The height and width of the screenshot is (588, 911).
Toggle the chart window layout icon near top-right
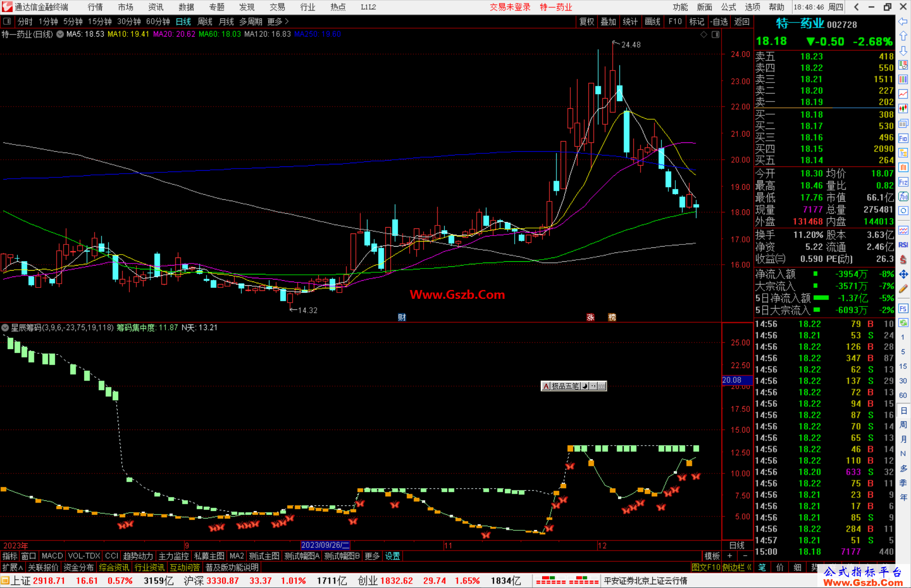tap(715, 35)
